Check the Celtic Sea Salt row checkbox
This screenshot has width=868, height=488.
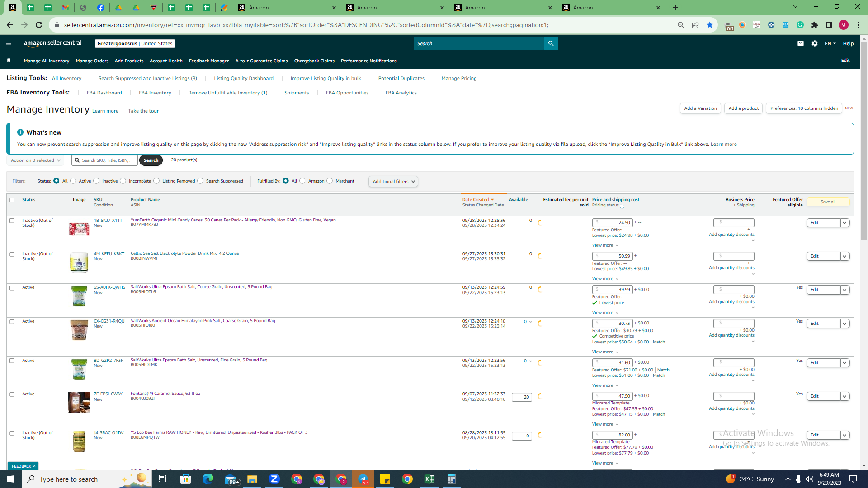12,254
